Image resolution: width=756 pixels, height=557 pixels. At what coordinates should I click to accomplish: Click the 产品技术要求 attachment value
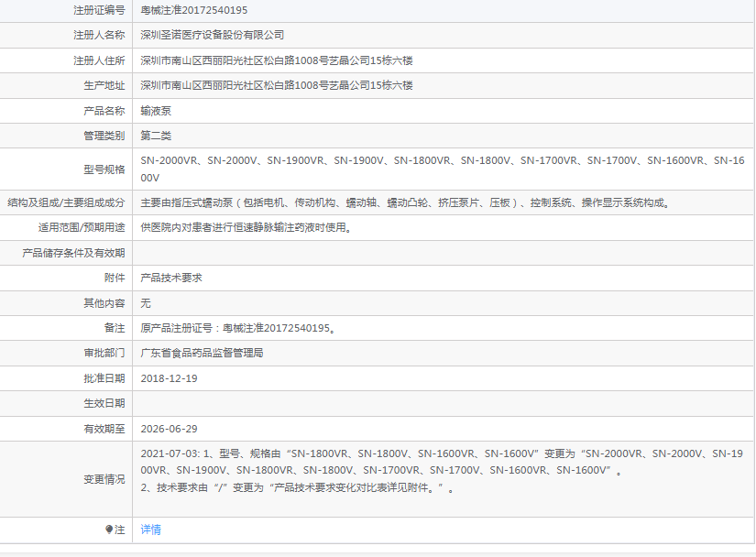point(171,278)
